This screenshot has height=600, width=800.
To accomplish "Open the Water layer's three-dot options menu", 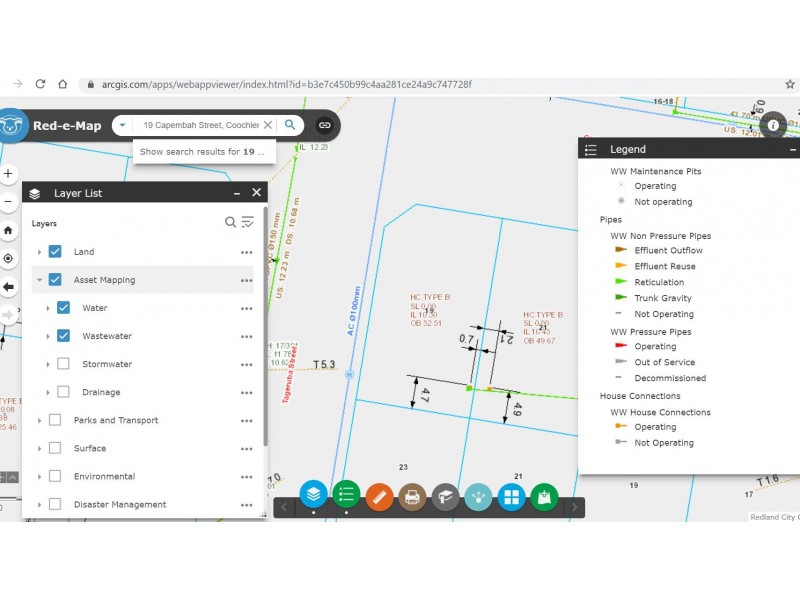I will click(x=246, y=308).
